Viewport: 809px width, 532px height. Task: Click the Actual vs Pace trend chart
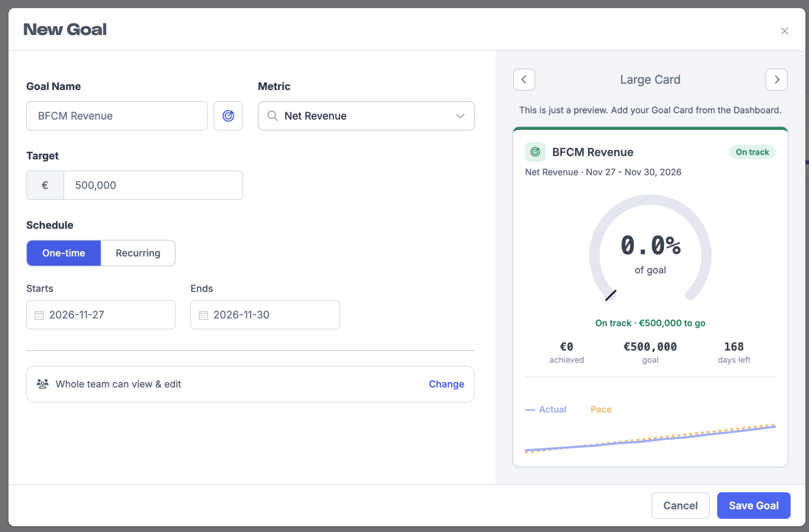[650, 438]
